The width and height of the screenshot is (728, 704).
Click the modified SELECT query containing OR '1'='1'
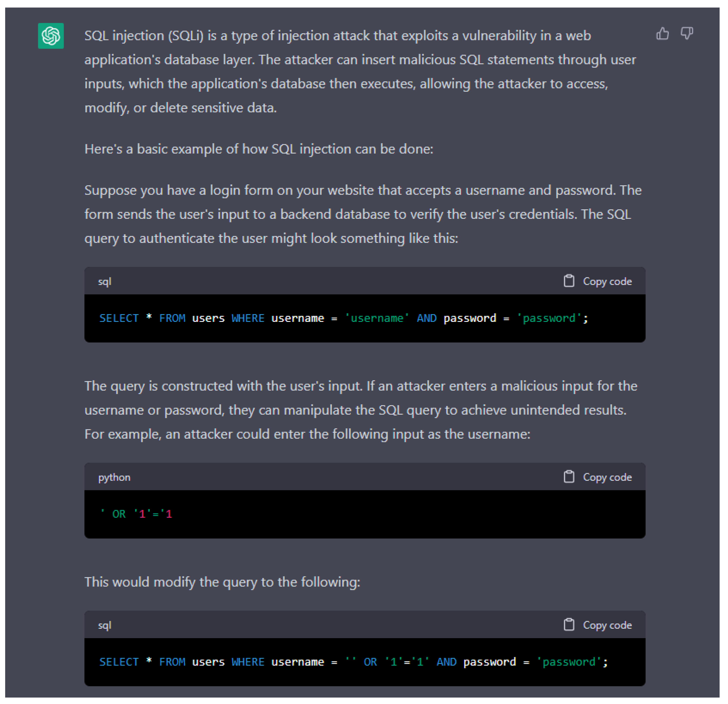(x=353, y=662)
